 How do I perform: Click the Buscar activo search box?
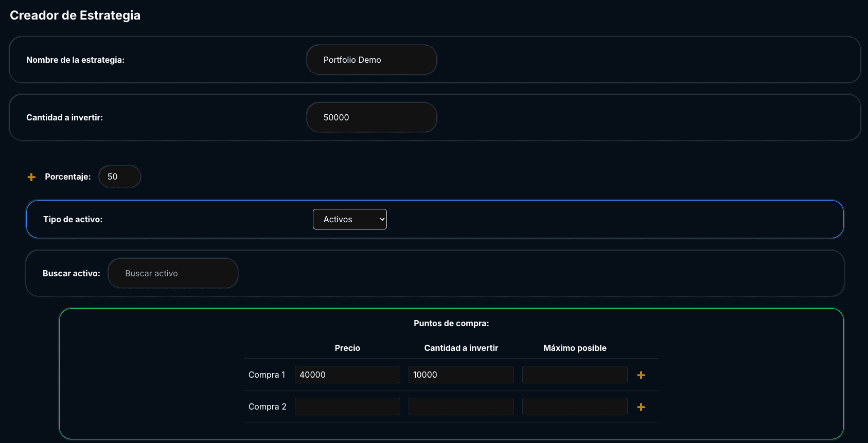[173, 273]
